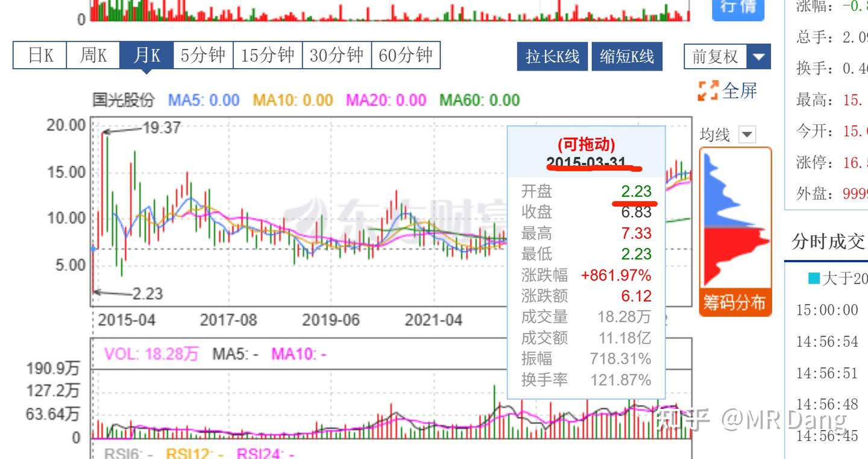Click the fullscreen expand icon
This screenshot has height=459, width=868.
coord(708,91)
